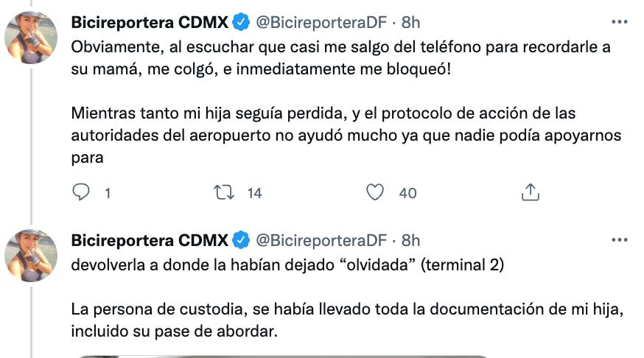Retweet the first tweet using the retweet icon

222,193
